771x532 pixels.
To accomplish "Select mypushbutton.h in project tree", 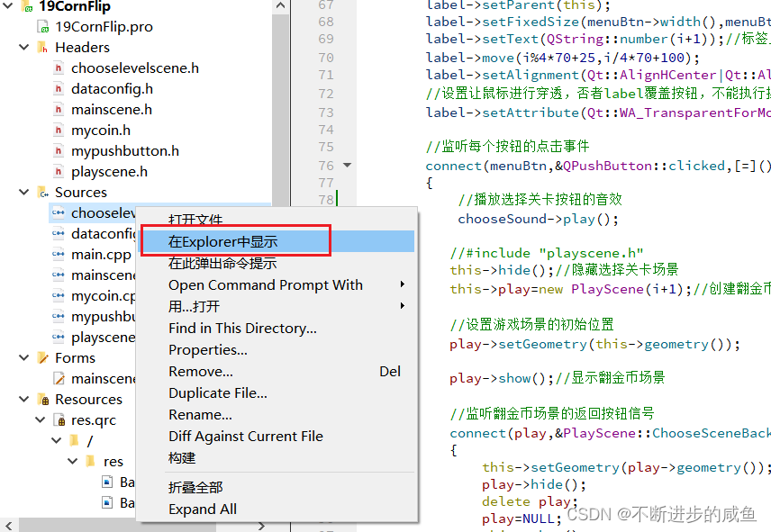I will coord(125,151).
